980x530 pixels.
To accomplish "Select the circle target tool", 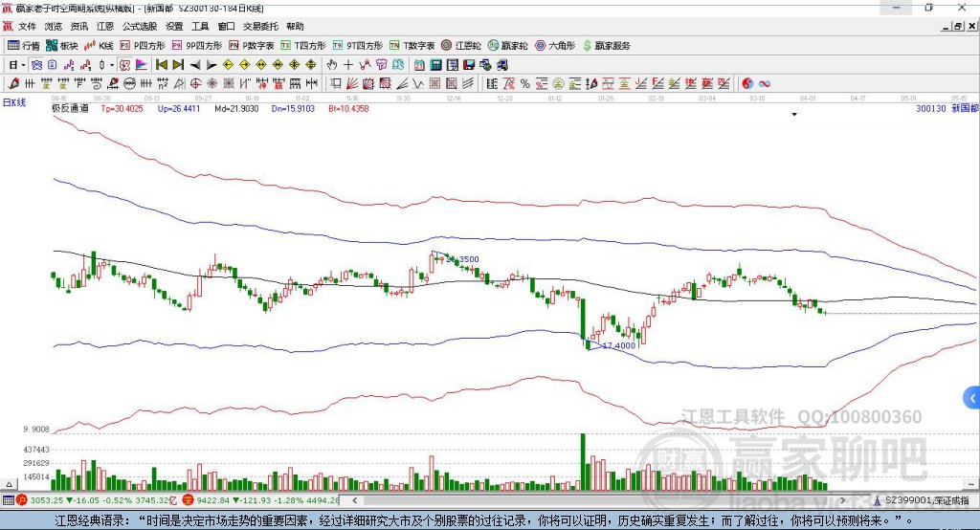I will [195, 84].
